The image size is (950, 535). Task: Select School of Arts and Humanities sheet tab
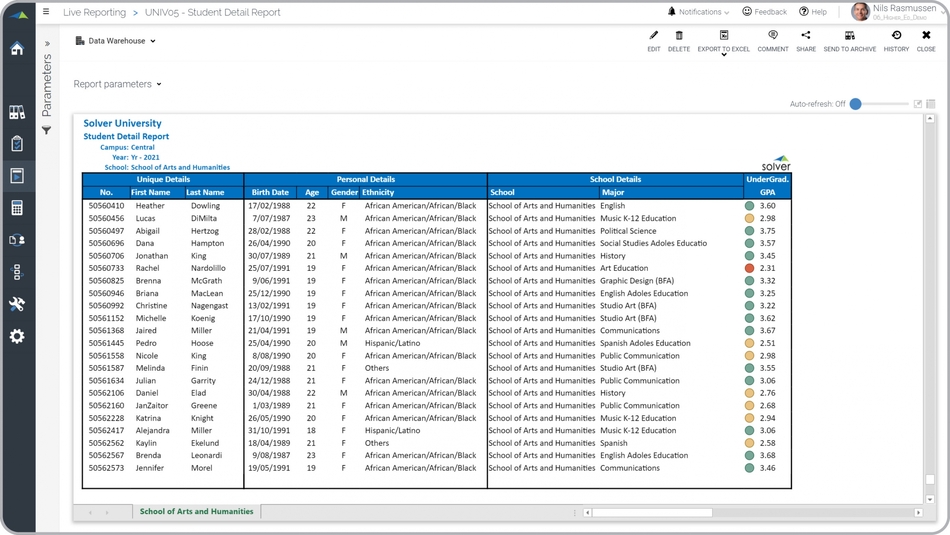[196, 511]
